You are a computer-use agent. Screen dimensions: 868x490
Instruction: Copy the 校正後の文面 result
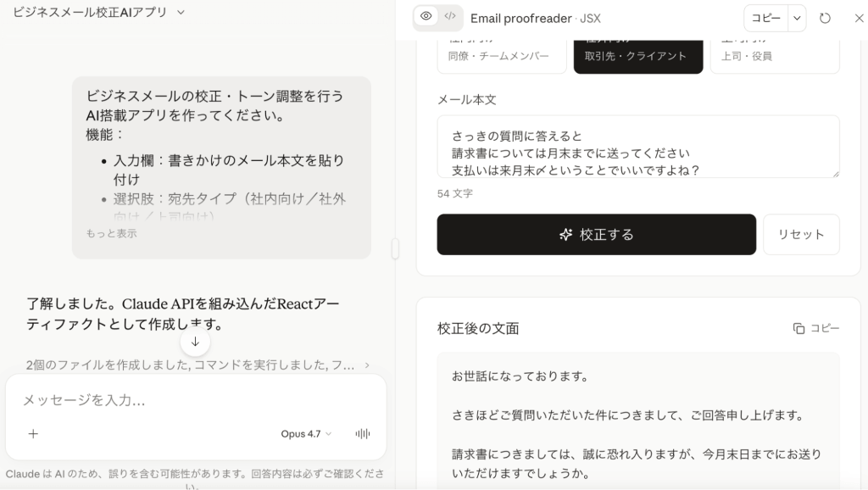click(x=816, y=328)
